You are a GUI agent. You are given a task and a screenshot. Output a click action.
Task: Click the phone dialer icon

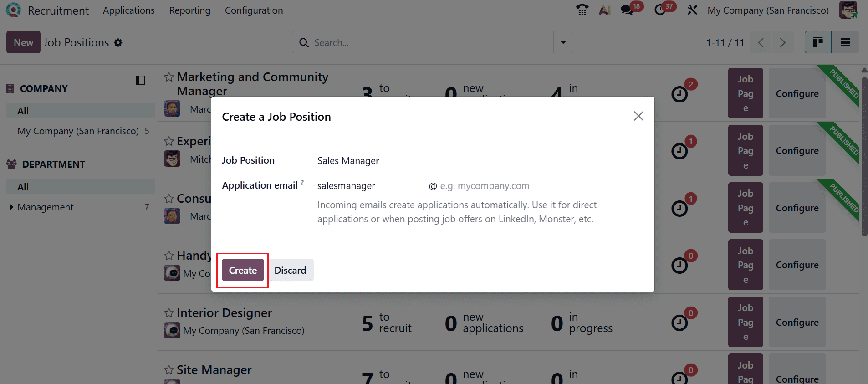[x=582, y=10]
